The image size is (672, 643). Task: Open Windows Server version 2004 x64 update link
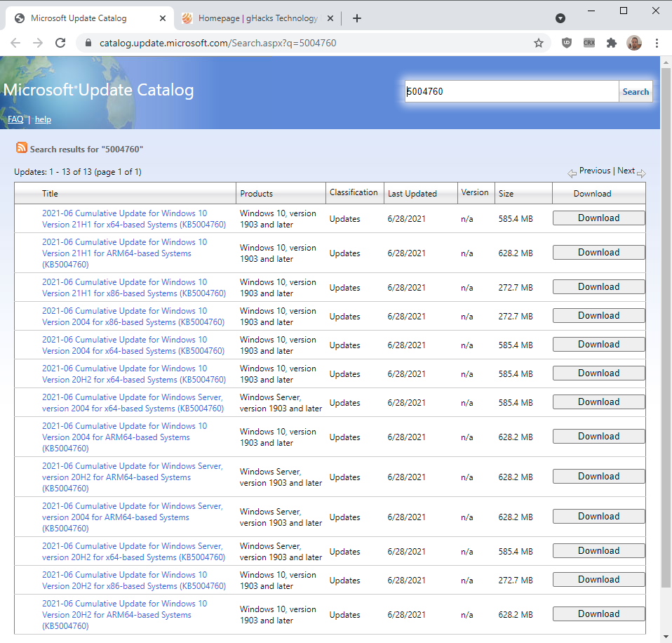pos(133,403)
